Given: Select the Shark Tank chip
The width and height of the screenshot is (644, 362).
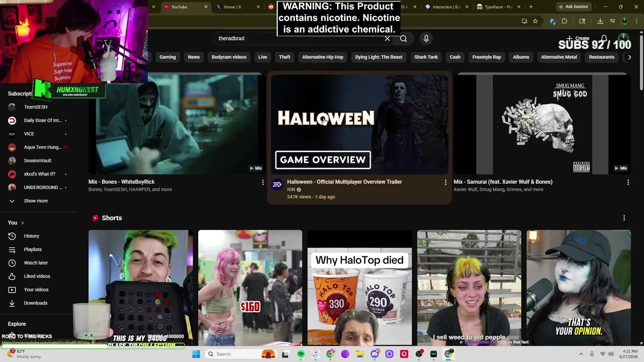Looking at the screenshot, I should [426, 57].
